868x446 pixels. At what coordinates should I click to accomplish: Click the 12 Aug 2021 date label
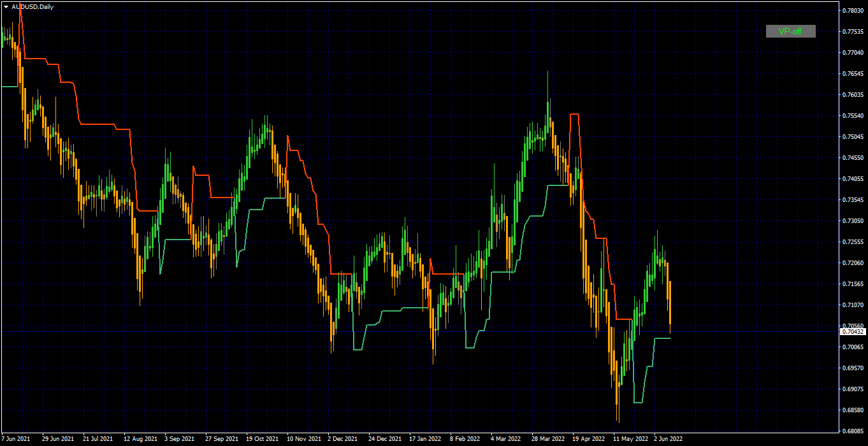coord(140,439)
